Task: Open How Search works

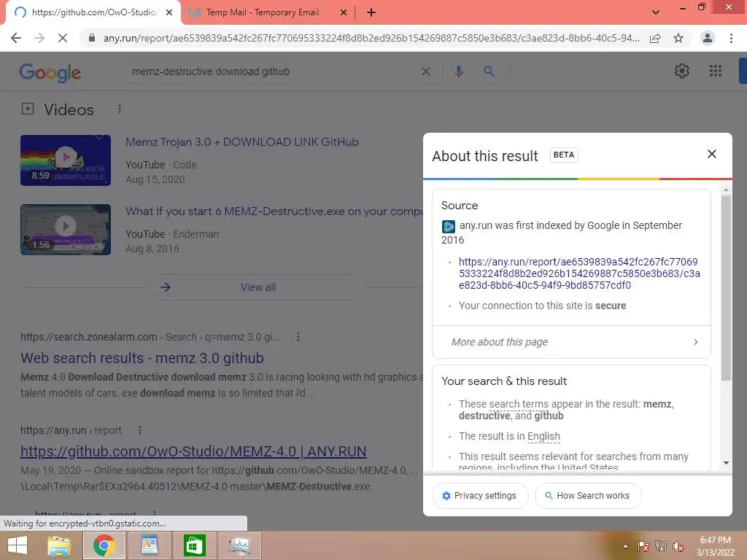Action: point(588,496)
